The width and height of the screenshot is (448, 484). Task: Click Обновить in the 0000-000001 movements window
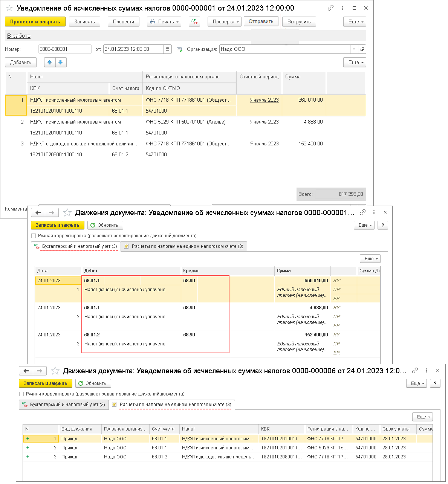point(105,225)
